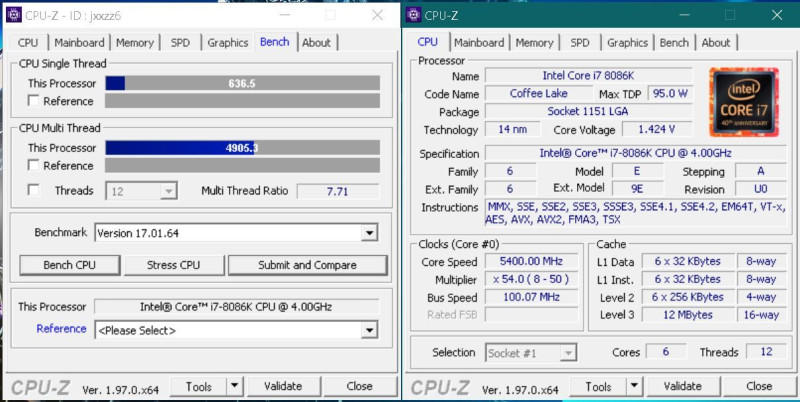
Task: Click the Threads count value 12 in right window
Action: pos(766,352)
